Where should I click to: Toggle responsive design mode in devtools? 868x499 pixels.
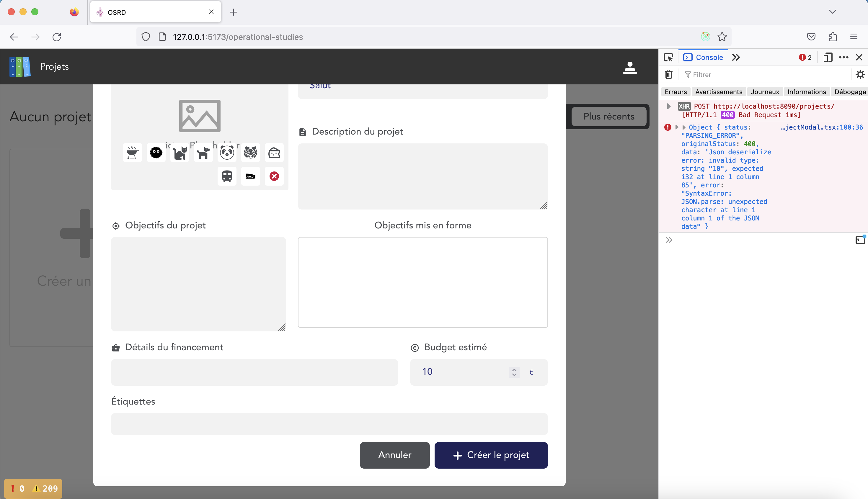[x=828, y=57]
